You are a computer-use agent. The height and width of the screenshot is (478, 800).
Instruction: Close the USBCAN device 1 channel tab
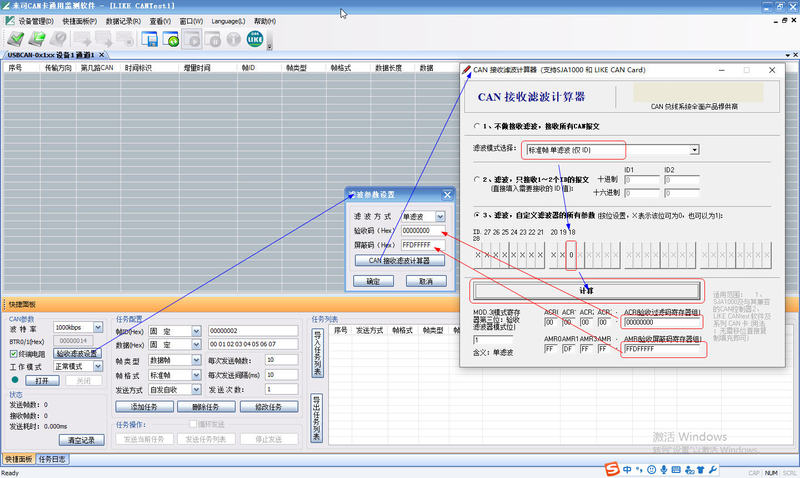[101, 54]
